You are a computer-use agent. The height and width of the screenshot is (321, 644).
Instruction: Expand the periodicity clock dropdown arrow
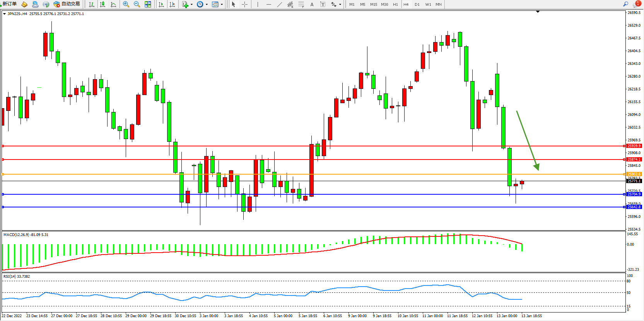pos(207,5)
